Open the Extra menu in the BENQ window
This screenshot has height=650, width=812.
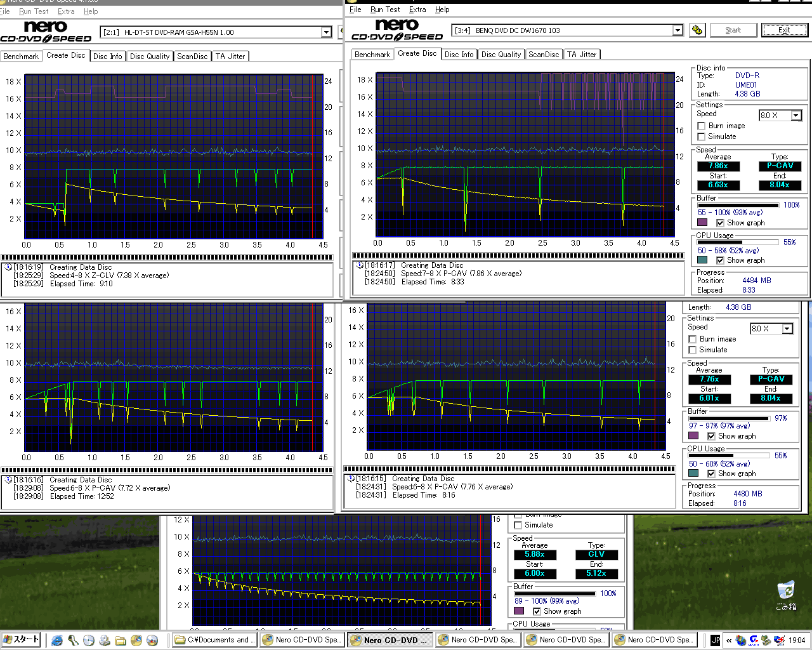[x=417, y=10]
